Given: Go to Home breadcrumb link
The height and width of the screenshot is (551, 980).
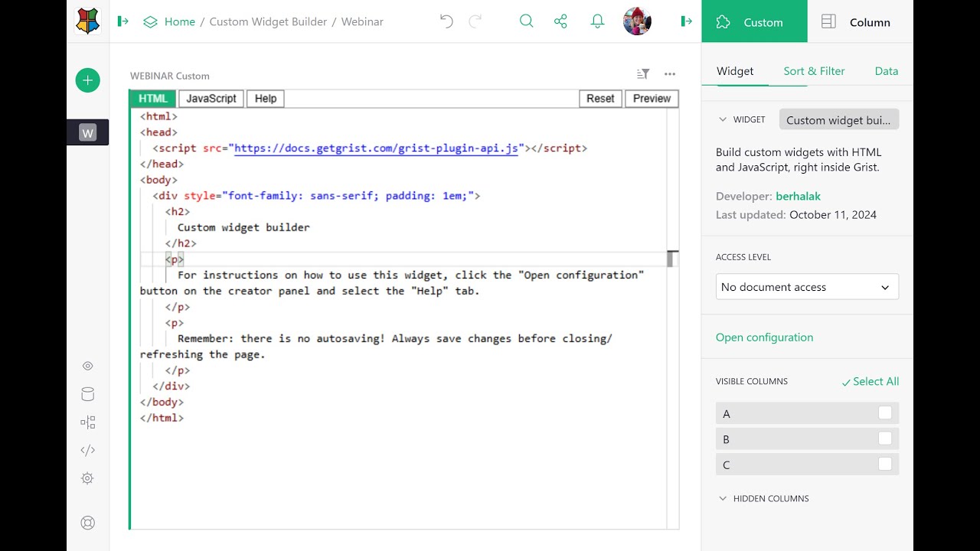Looking at the screenshot, I should [x=180, y=21].
